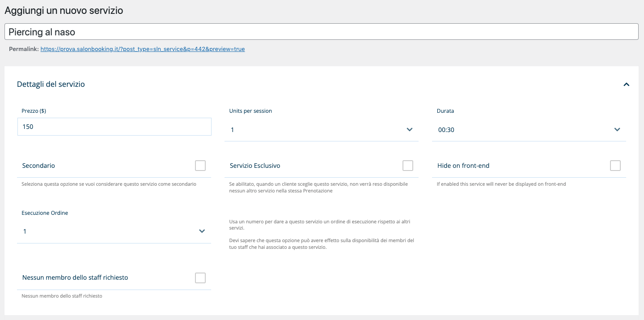Click the Prezzo ($) field label
This screenshot has height=320, width=644.
34,111
